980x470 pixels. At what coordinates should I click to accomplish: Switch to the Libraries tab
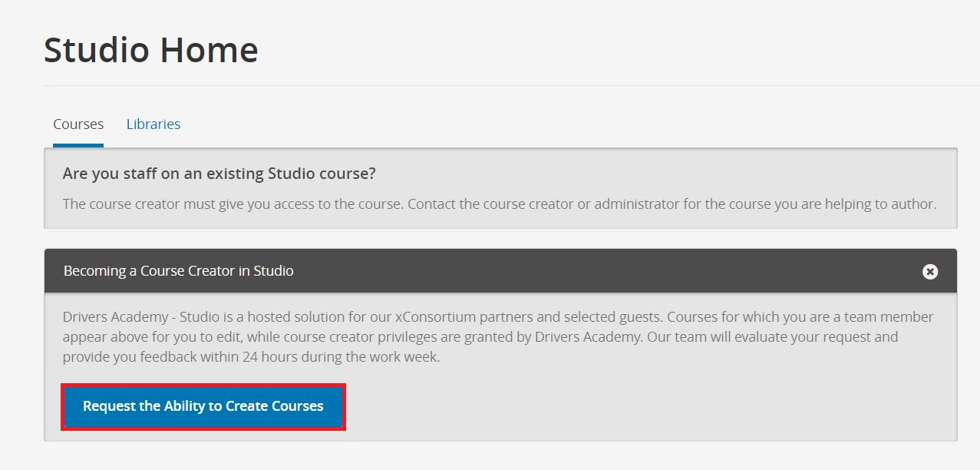tap(153, 124)
